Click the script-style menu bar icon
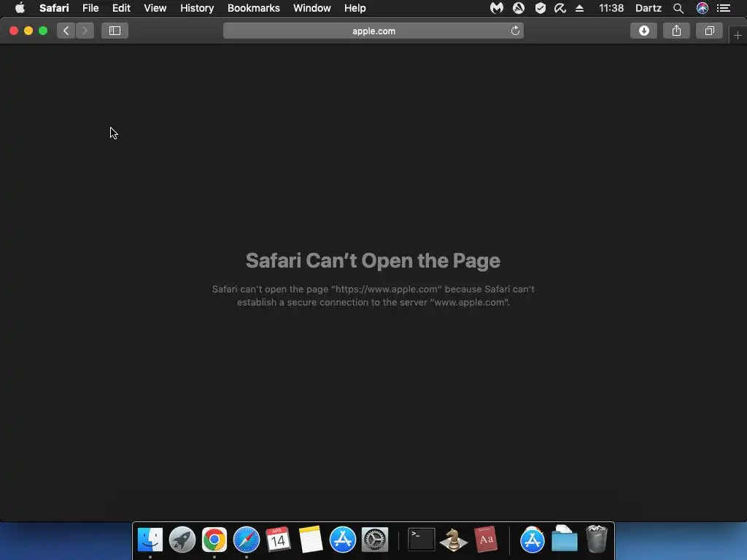 560,8
